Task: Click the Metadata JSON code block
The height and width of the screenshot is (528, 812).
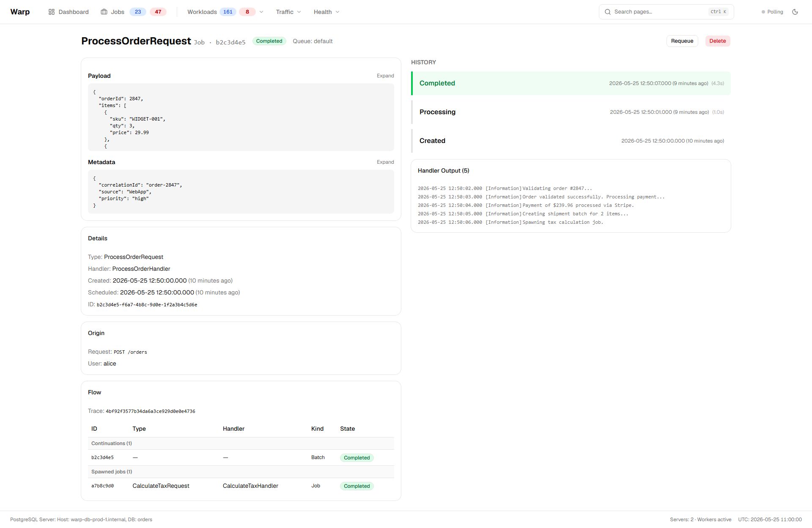Action: 241,192
